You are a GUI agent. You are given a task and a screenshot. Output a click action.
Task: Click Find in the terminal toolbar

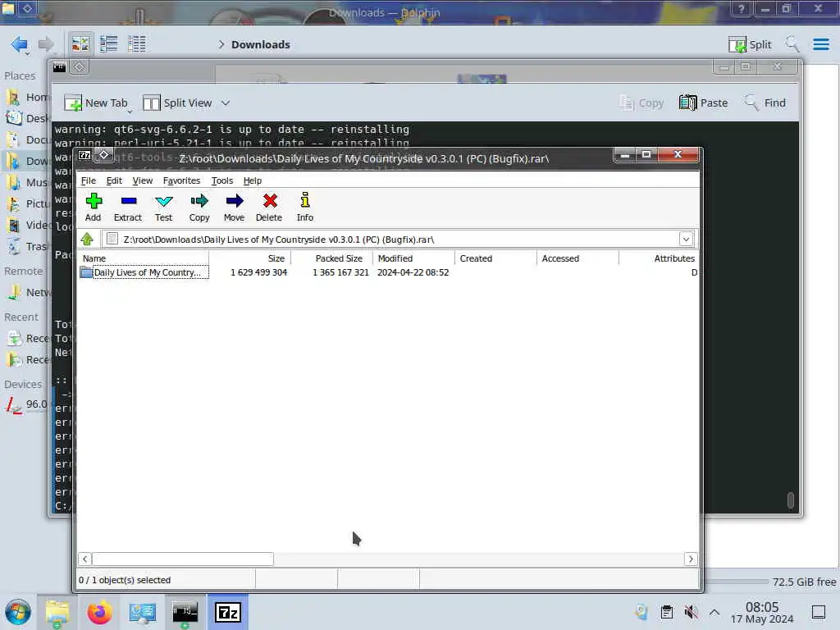(x=765, y=103)
